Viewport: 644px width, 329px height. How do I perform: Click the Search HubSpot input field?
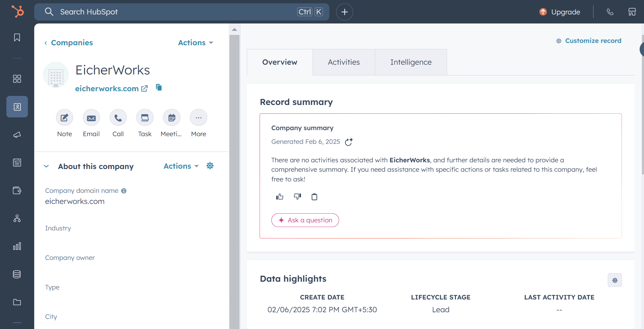tap(174, 12)
